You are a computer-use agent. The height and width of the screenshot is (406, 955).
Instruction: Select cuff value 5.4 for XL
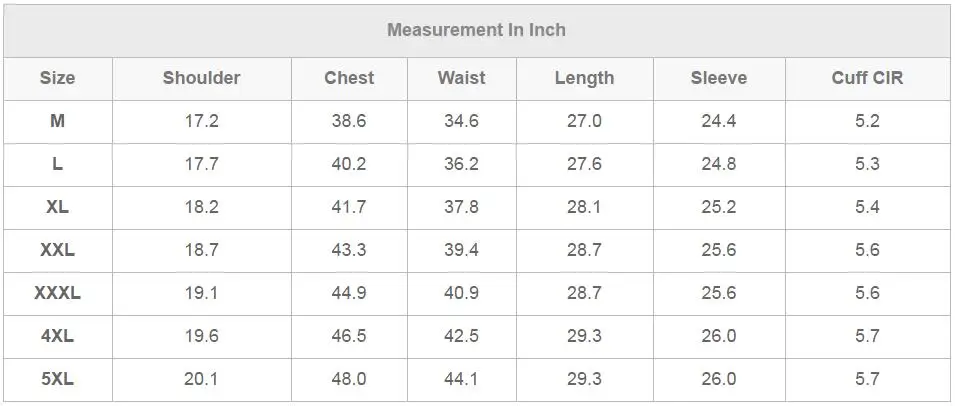tap(867, 207)
